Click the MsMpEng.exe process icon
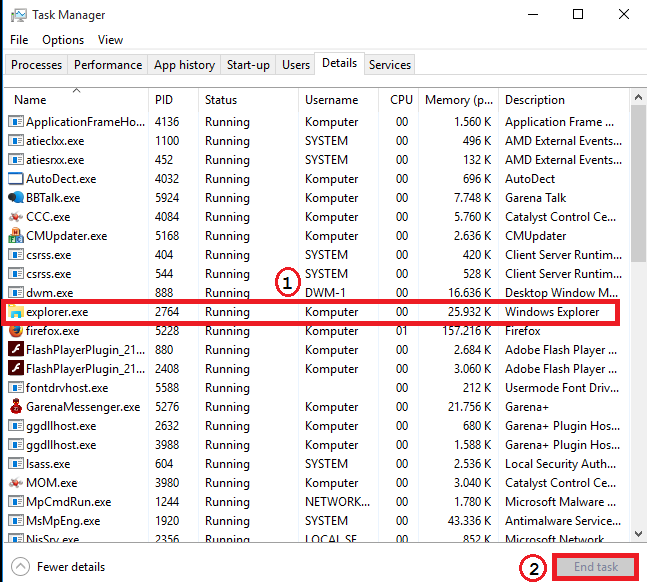The image size is (647, 582). coord(16,520)
